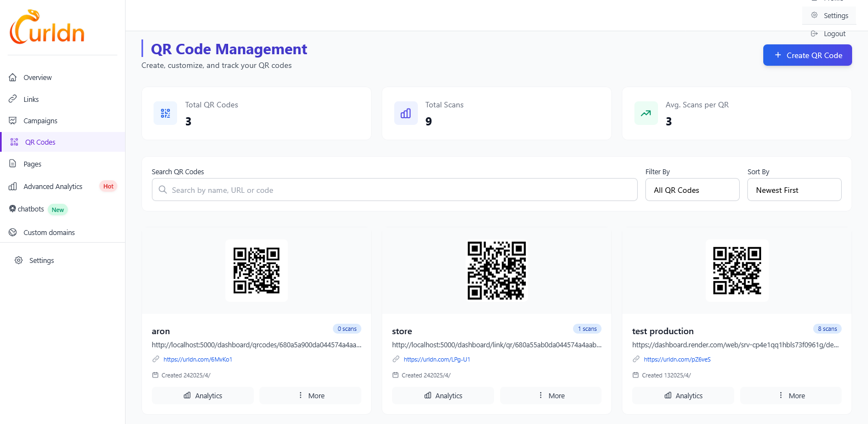Open the Filter By dropdown
The height and width of the screenshot is (424, 868).
(x=692, y=190)
